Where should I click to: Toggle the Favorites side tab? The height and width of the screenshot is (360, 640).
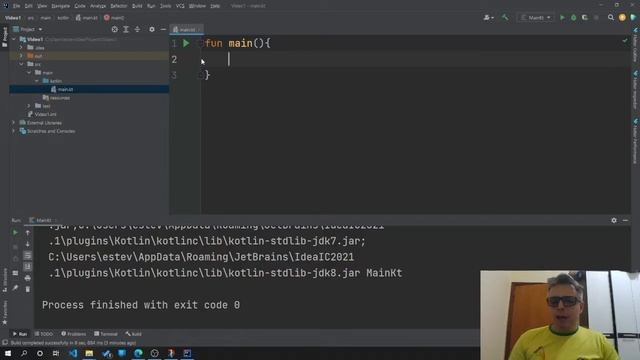(x=4, y=313)
